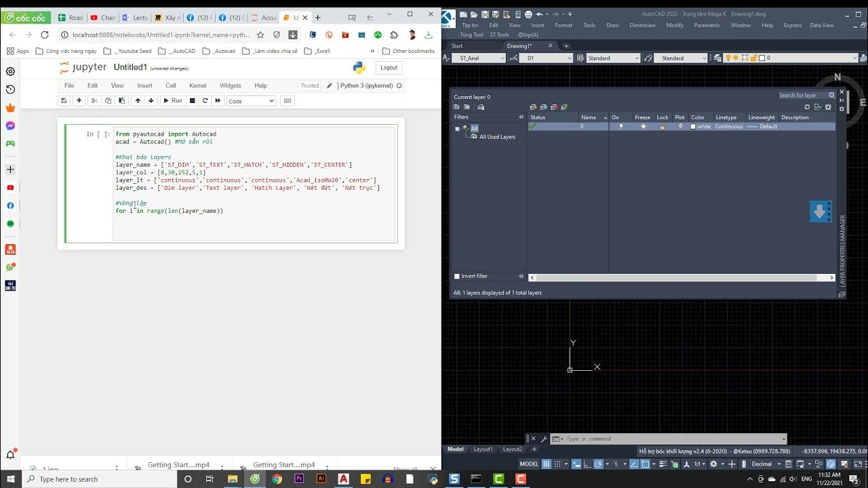
Task: Click the Trusted notebook indicator
Action: (310, 85)
